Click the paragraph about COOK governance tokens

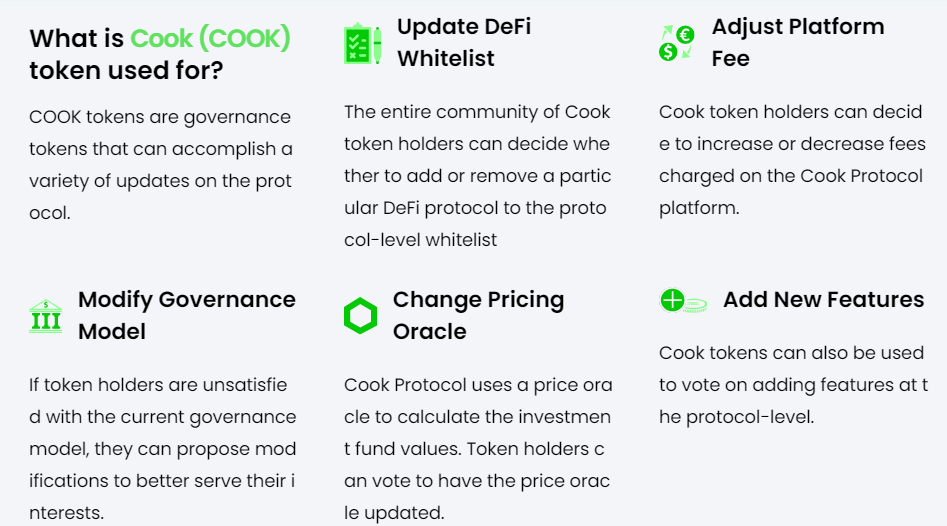[161, 166]
